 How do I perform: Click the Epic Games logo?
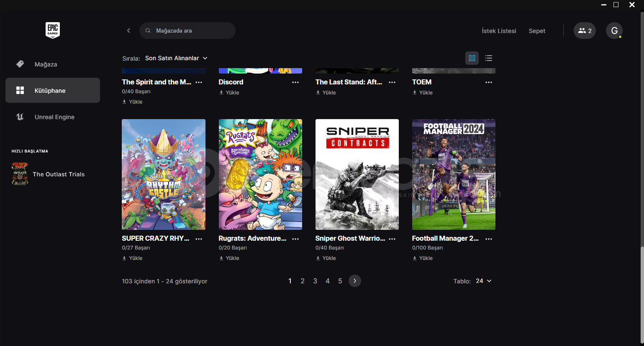pyautogui.click(x=53, y=31)
